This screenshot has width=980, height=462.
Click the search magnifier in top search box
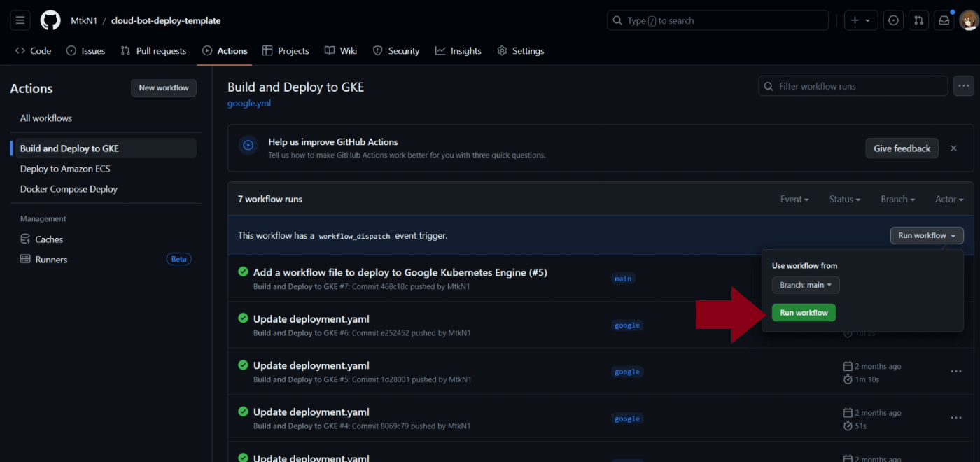pyautogui.click(x=617, y=20)
